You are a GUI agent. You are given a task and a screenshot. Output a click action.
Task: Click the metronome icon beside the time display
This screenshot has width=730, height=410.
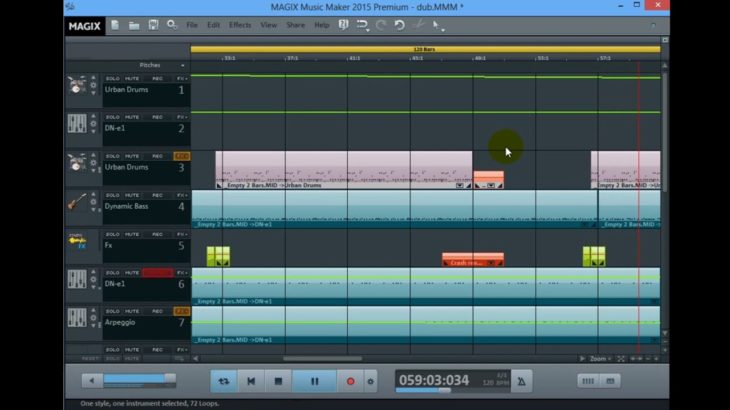click(521, 381)
